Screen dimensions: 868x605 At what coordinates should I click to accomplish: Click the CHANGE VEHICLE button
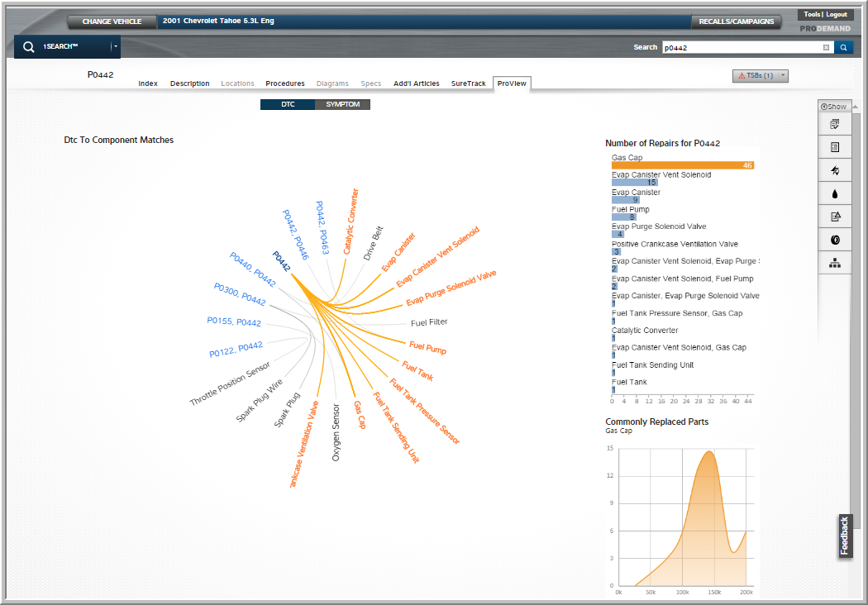(112, 21)
